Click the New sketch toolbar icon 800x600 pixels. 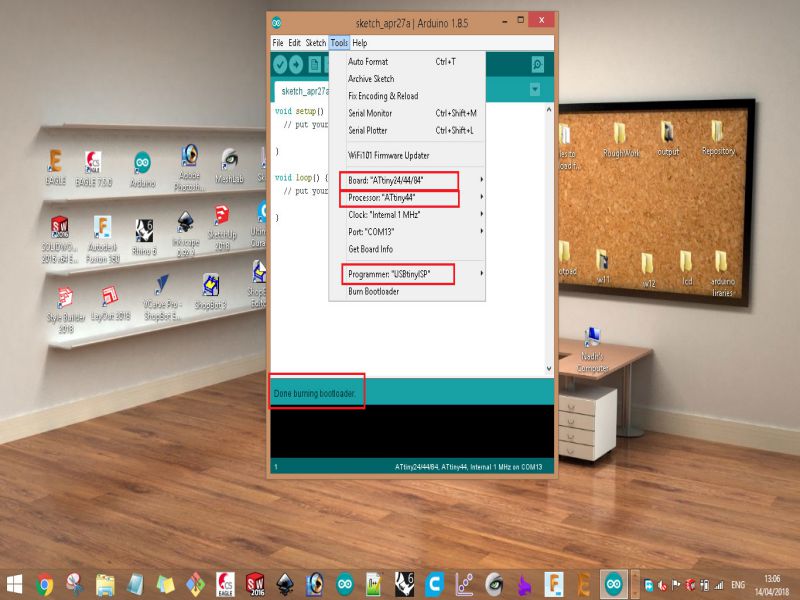[x=315, y=64]
